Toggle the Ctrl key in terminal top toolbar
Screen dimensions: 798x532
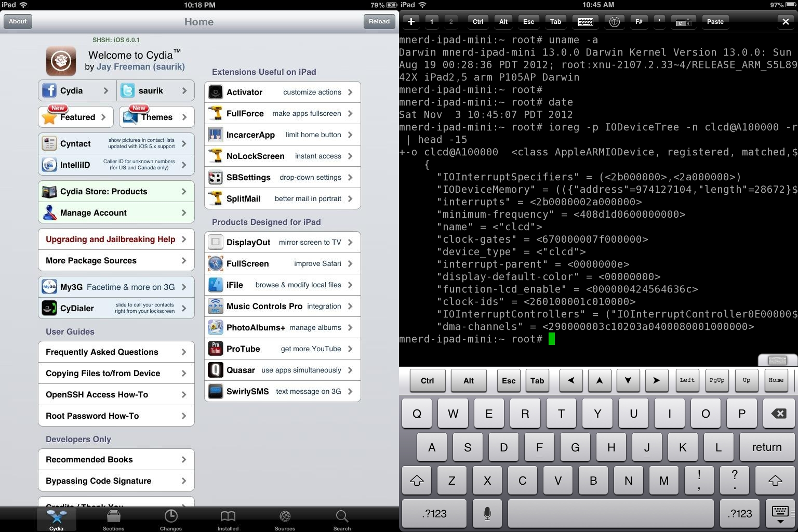tap(478, 22)
